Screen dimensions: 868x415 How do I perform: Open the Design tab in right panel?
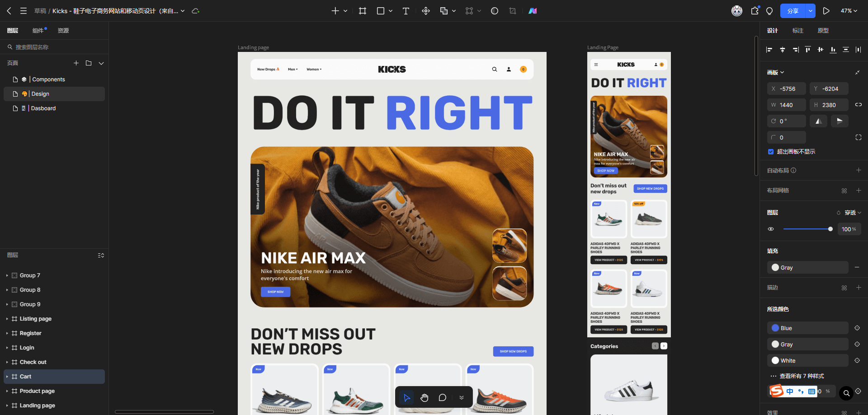point(773,31)
